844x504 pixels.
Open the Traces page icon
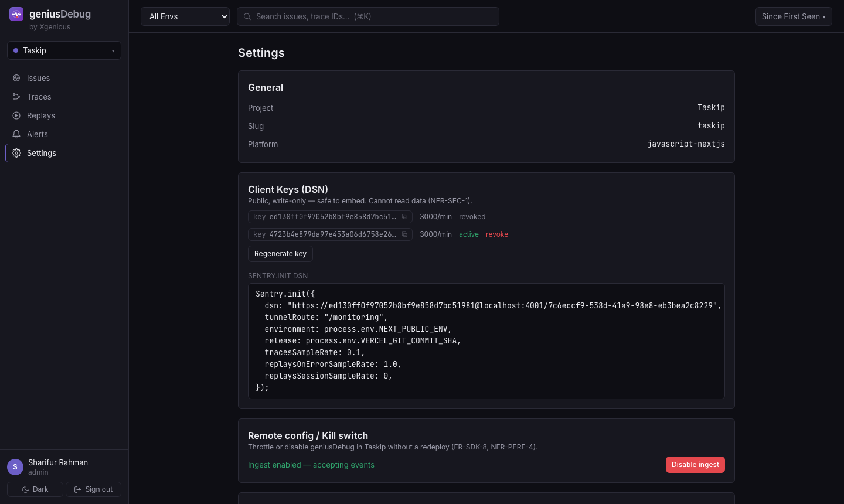16,97
